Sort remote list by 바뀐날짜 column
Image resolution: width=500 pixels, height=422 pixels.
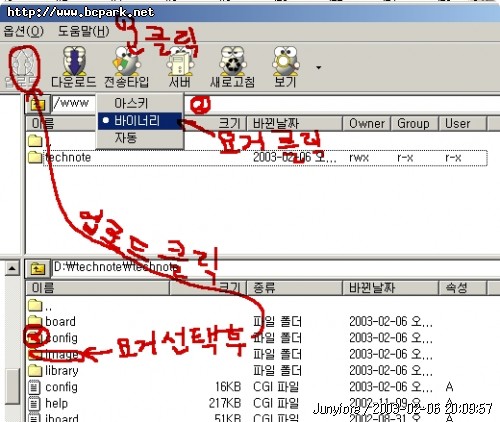click(294, 124)
